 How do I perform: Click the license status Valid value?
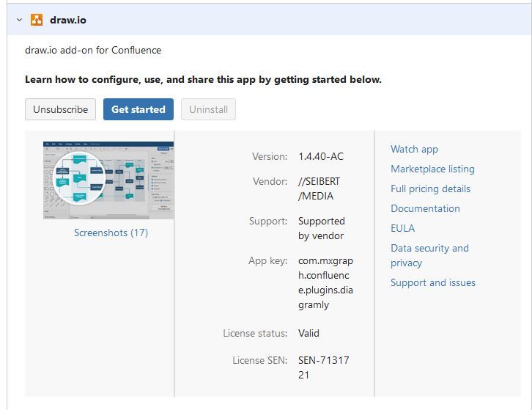click(x=309, y=333)
